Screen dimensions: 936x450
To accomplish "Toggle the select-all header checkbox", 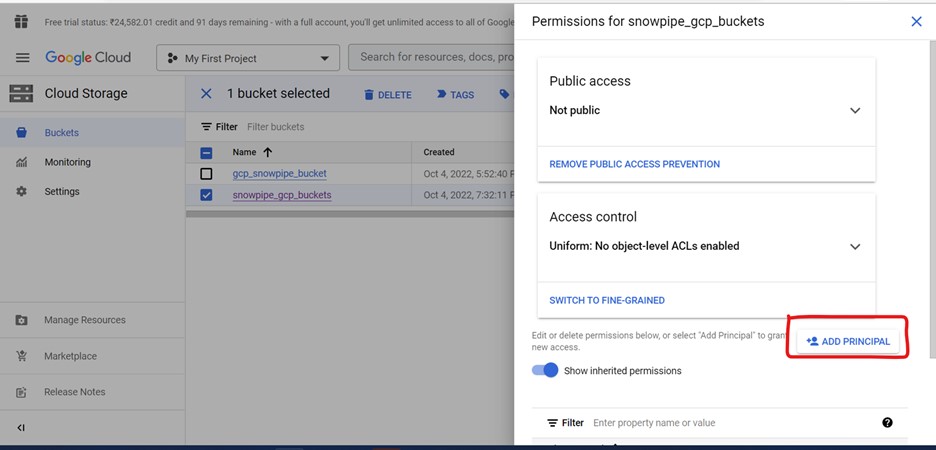I will click(x=207, y=153).
